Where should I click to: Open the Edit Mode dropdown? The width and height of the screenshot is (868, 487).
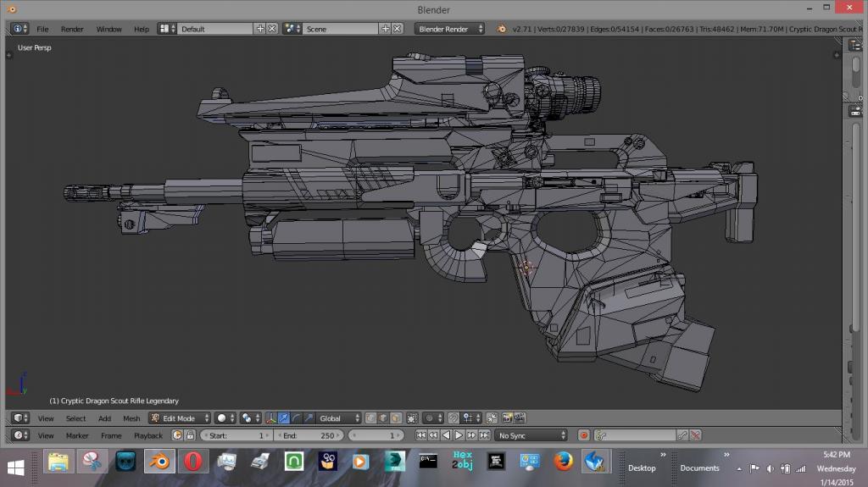tap(179, 418)
